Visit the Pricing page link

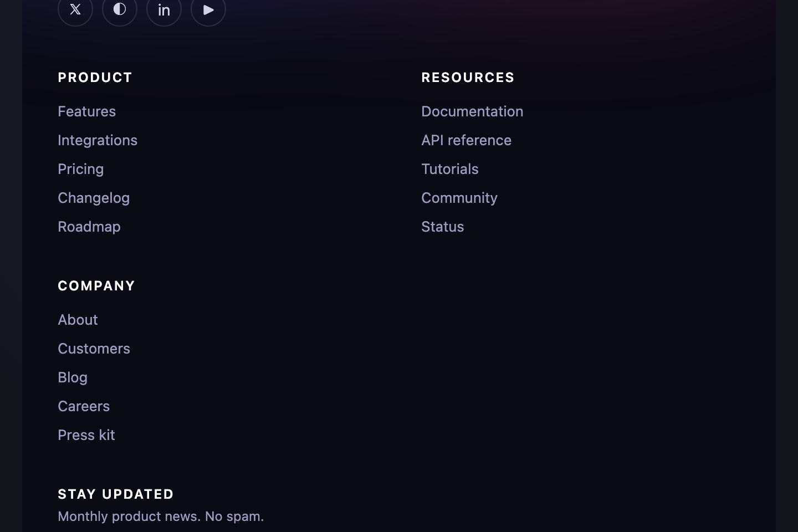pos(80,169)
